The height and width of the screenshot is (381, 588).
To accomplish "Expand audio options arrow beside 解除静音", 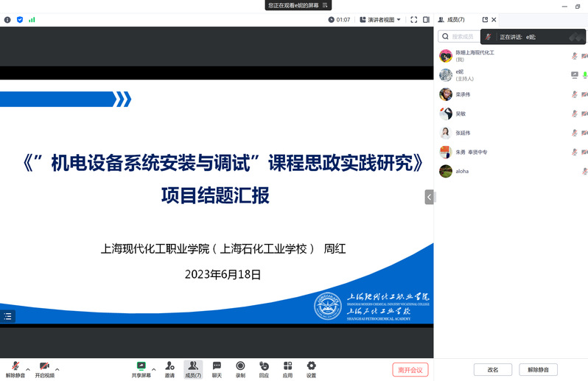I will [x=28, y=368].
